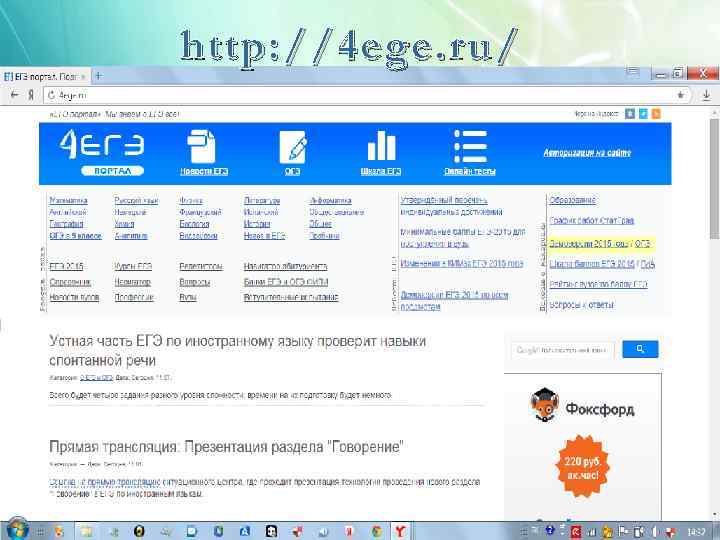720x540 pixels.
Task: Open the ОГЭ notepad-and-pen icon
Action: 292,147
